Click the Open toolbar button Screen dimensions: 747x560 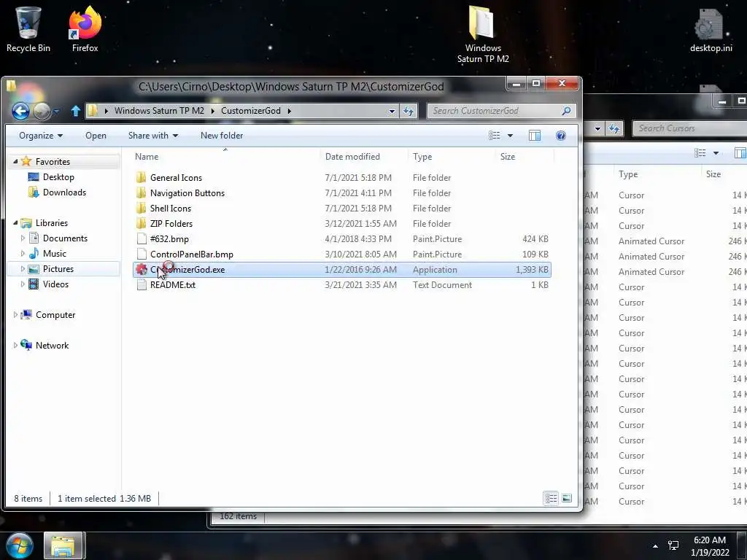(96, 136)
